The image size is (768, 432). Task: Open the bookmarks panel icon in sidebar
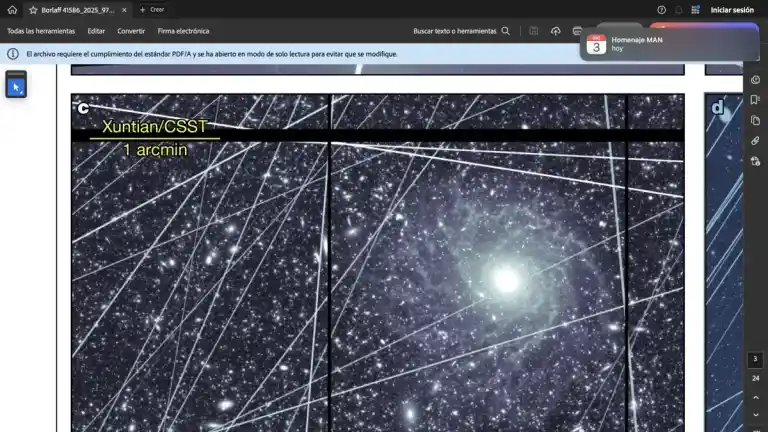pyautogui.click(x=755, y=100)
